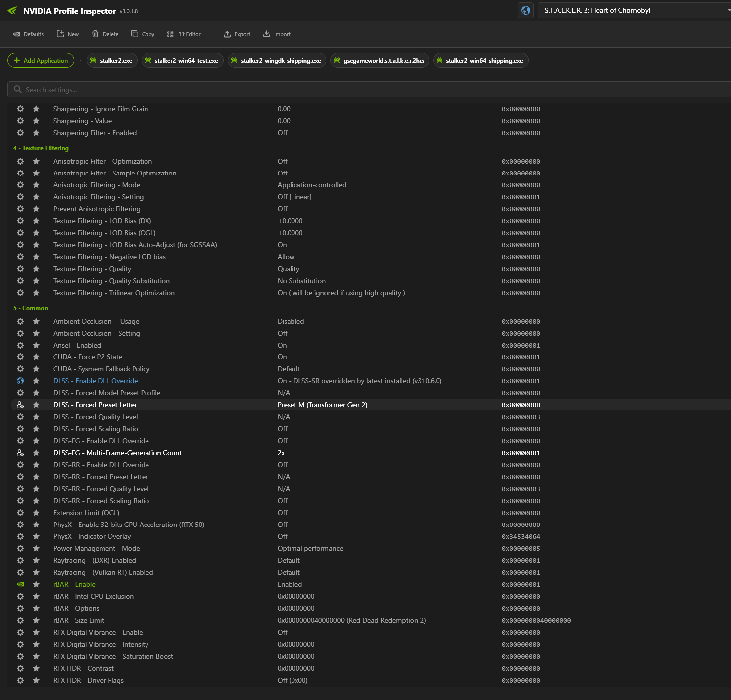Viewport: 731px width, 700px height.
Task: Click the 'Off [Linear]' value
Action: [294, 197]
